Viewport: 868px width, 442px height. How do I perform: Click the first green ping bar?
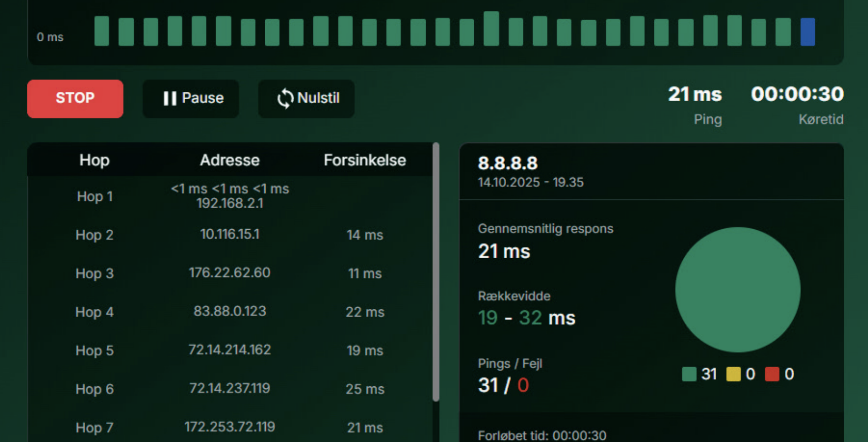pos(102,31)
